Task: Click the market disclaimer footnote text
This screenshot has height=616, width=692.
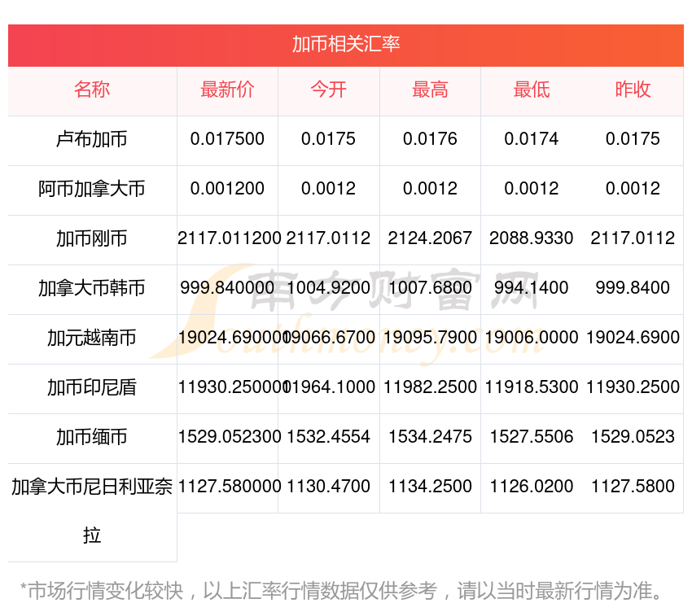Action: (x=341, y=591)
